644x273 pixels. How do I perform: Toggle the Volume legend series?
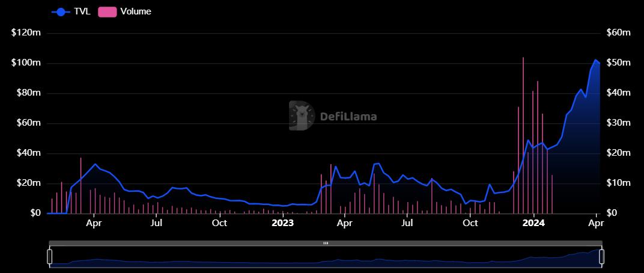(x=124, y=12)
